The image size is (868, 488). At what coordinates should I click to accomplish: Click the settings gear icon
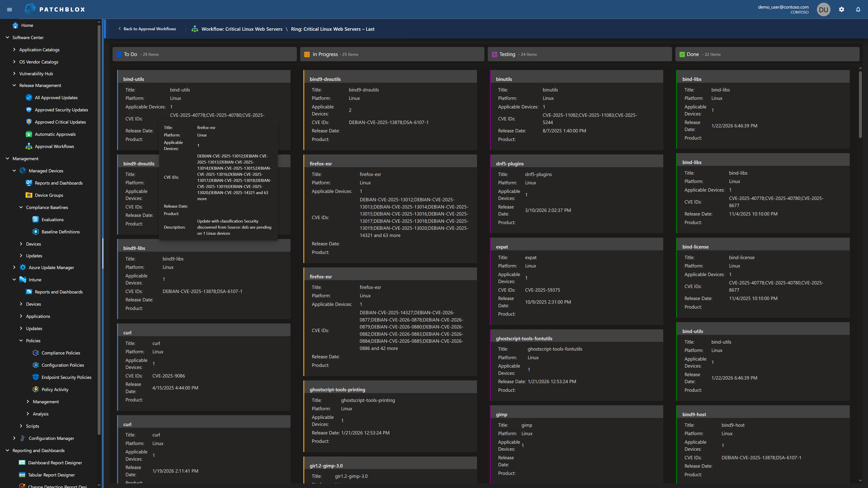click(842, 9)
